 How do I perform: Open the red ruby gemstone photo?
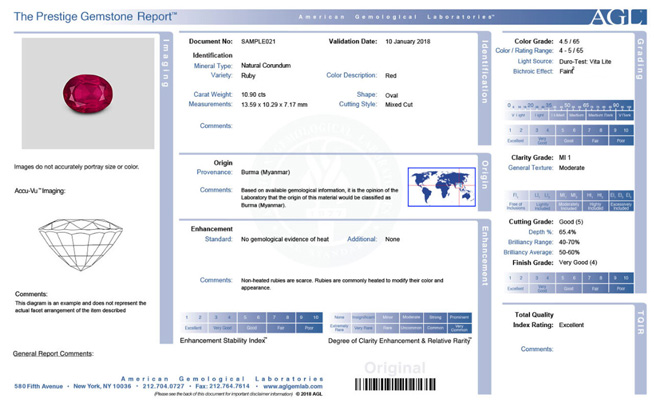tap(88, 93)
